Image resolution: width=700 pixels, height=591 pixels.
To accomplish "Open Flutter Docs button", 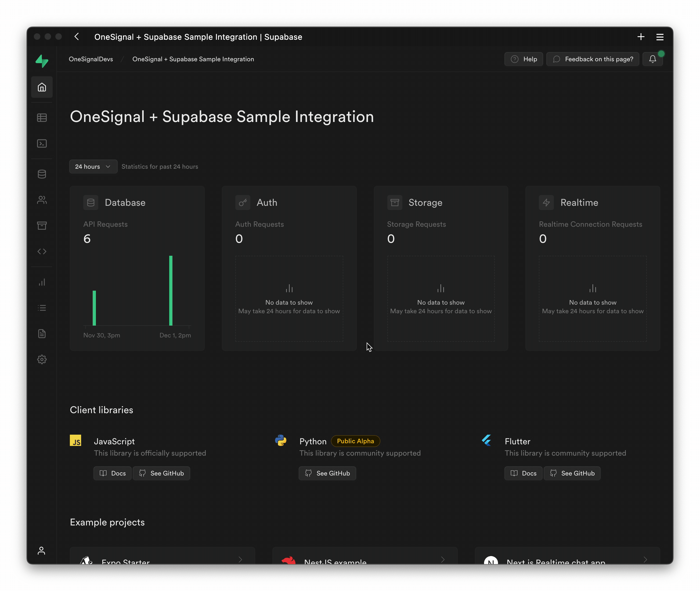I will coord(523,473).
